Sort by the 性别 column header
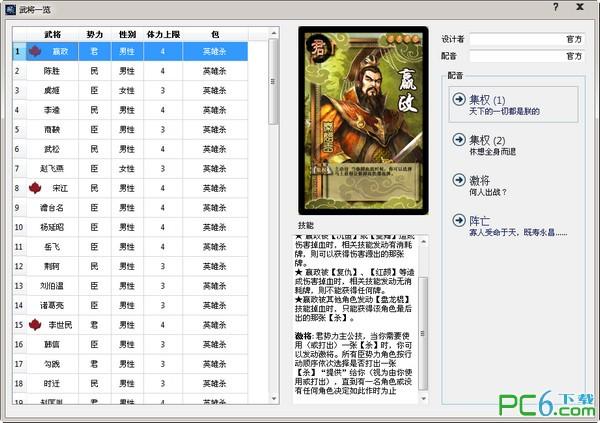Image resolution: width=600 pixels, height=423 pixels. [x=127, y=34]
